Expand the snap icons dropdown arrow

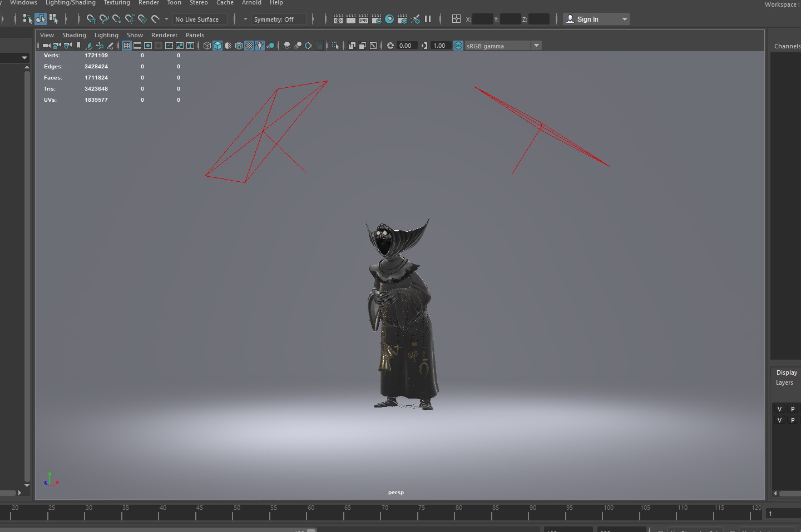[166, 19]
